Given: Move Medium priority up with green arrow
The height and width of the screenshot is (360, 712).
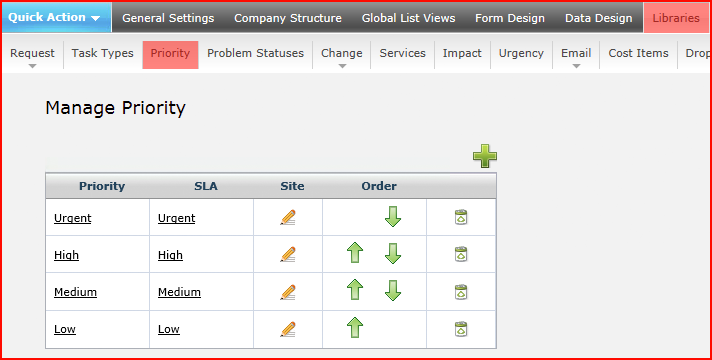Looking at the screenshot, I should [x=355, y=290].
